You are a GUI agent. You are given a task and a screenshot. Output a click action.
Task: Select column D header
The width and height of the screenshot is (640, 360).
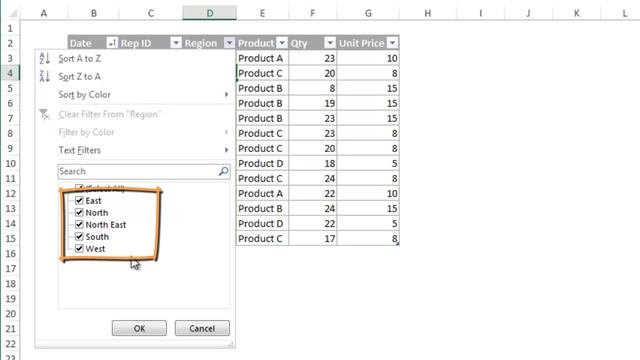click(x=209, y=13)
